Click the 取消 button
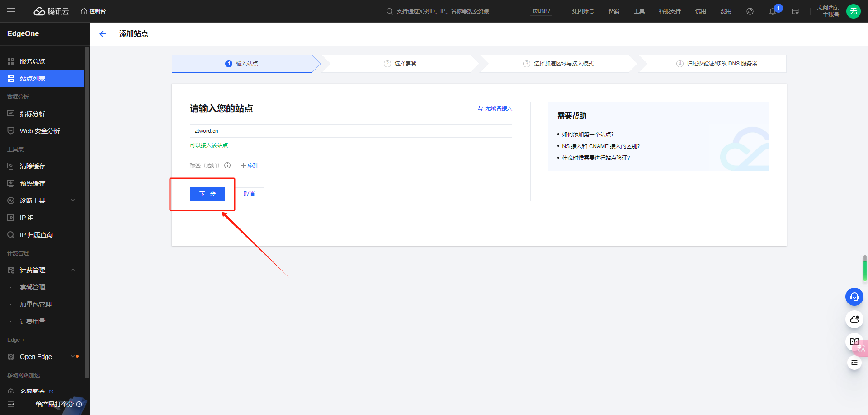Image resolution: width=868 pixels, height=415 pixels. coord(249,194)
